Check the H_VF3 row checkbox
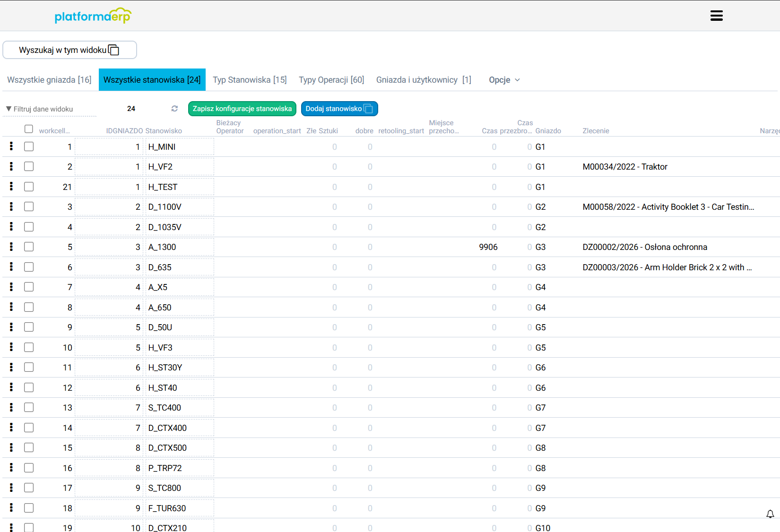 pos(29,347)
